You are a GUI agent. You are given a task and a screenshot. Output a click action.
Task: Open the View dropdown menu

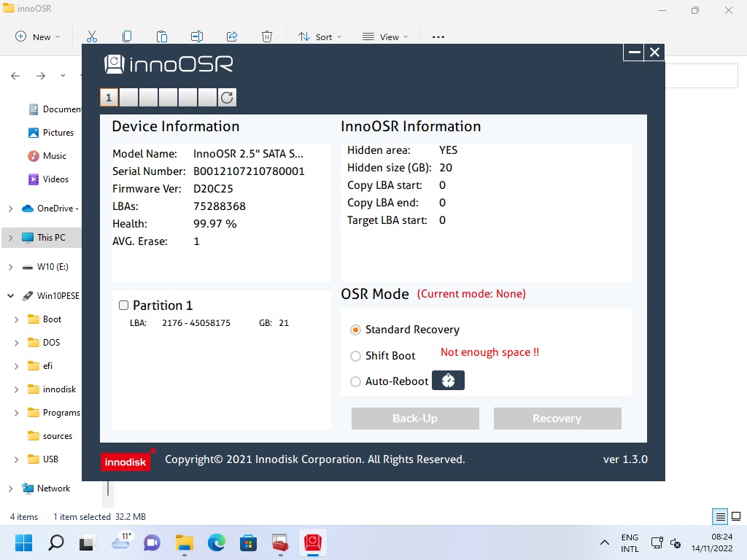385,36
